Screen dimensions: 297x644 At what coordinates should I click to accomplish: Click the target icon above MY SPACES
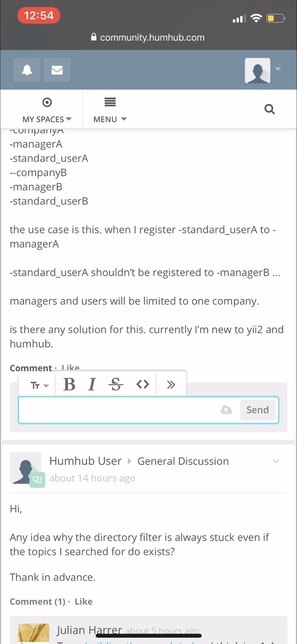tap(47, 102)
